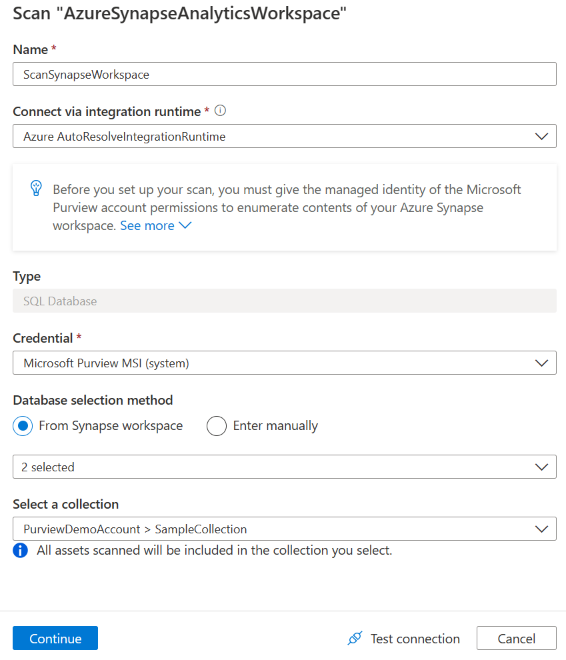This screenshot has width=566, height=660.
Task: Click the Continue button
Action: click(x=55, y=638)
